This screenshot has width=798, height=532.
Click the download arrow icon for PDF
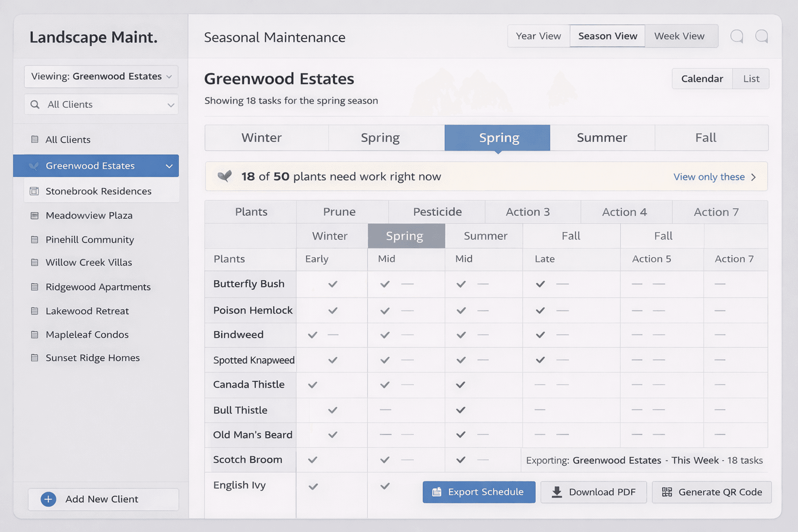click(x=557, y=492)
